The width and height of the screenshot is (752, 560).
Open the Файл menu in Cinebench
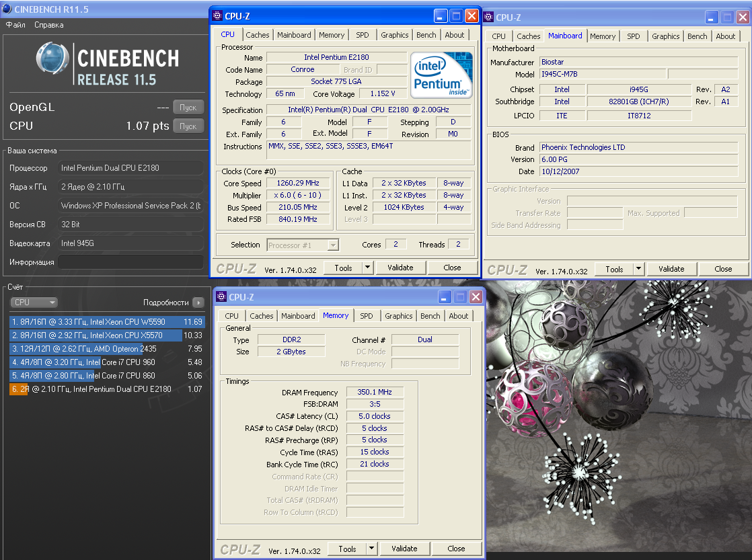pyautogui.click(x=16, y=25)
